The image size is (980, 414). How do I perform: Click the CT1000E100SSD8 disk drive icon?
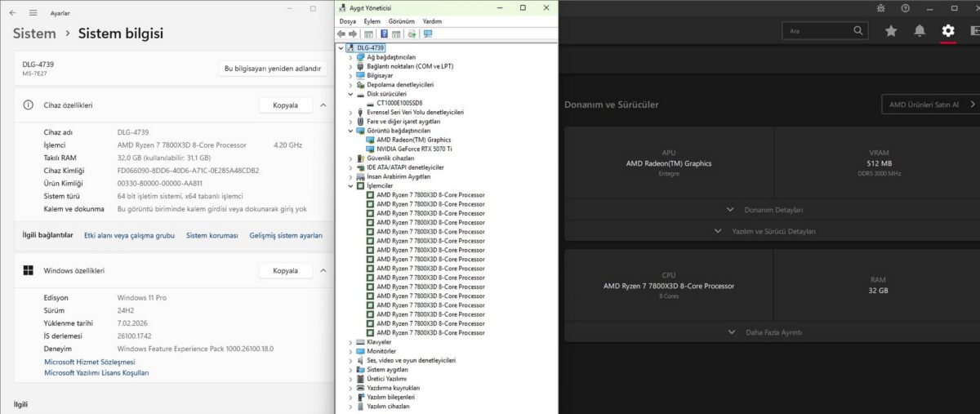pos(371,103)
